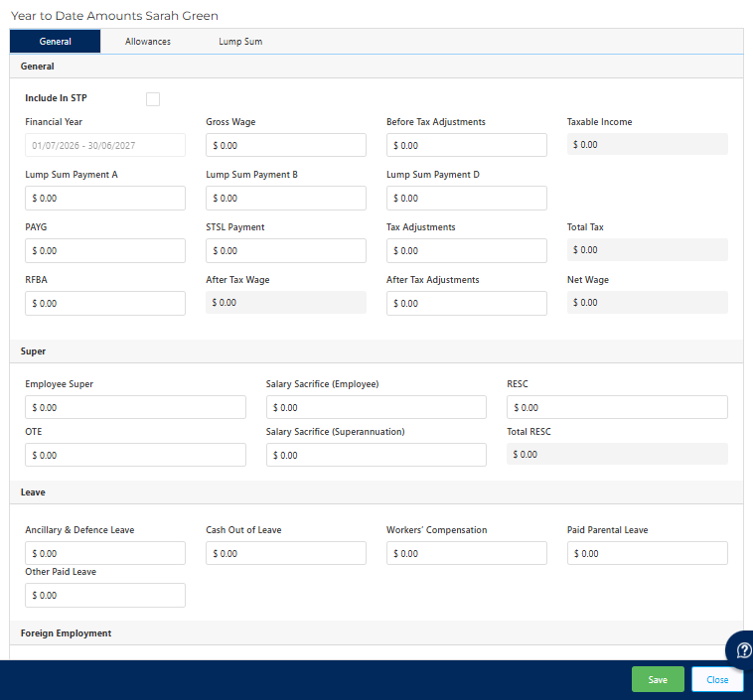Click the Save button

point(658,679)
